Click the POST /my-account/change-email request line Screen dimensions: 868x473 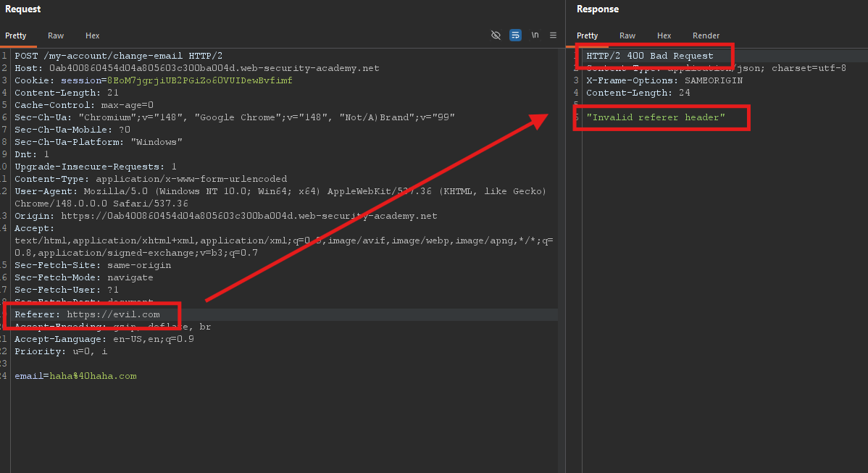[x=119, y=56]
